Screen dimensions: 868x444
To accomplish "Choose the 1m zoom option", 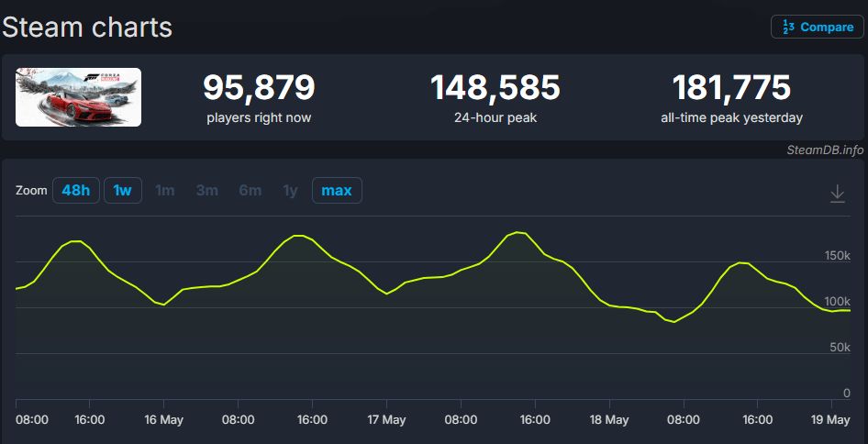I will click(165, 191).
